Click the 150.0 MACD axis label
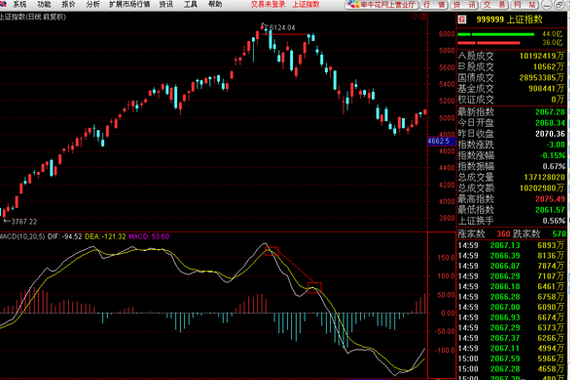This screenshot has width=570, height=380. (446, 258)
